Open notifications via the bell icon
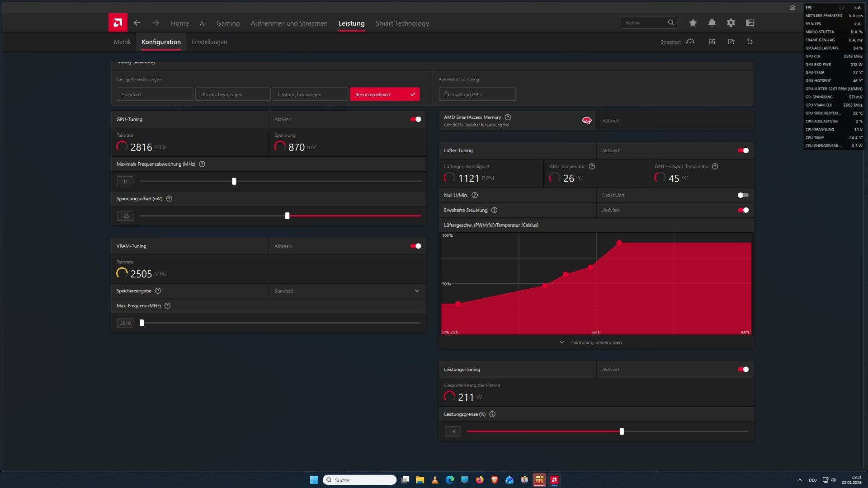The image size is (868, 488). [x=712, y=23]
